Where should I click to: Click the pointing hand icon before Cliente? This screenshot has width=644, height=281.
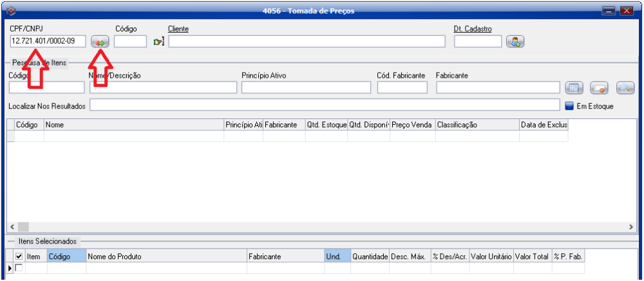[x=159, y=42]
